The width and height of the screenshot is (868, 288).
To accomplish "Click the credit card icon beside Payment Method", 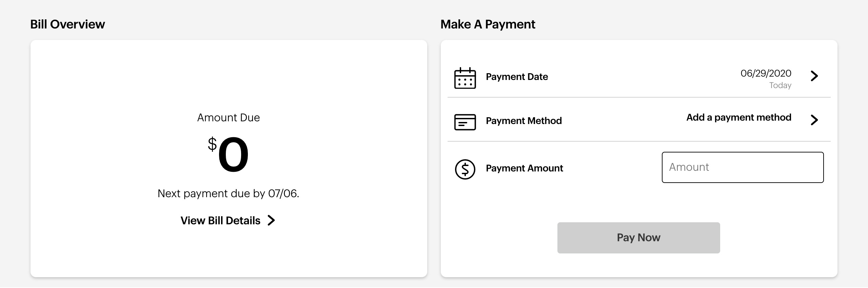I will point(465,122).
